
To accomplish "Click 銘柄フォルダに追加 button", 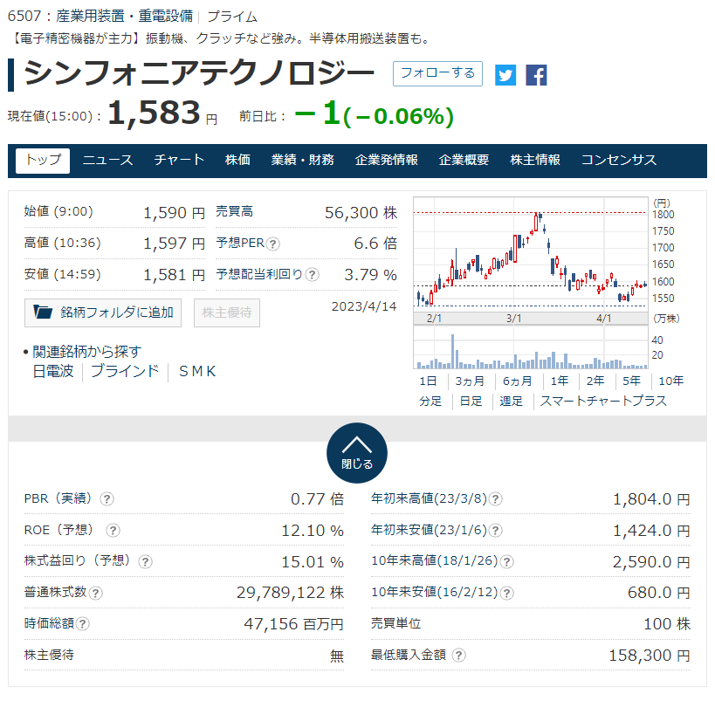I will [x=103, y=312].
